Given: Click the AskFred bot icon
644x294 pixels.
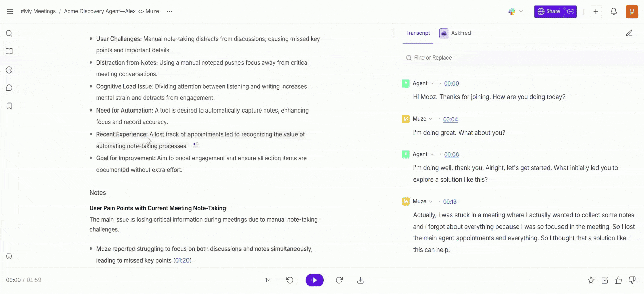Looking at the screenshot, I should [444, 33].
